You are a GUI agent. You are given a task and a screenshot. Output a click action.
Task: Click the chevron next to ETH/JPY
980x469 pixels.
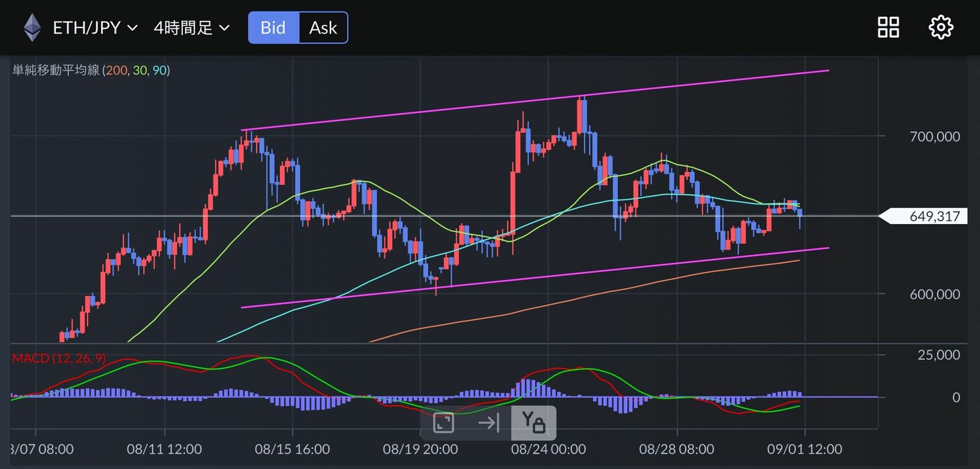pos(133,28)
